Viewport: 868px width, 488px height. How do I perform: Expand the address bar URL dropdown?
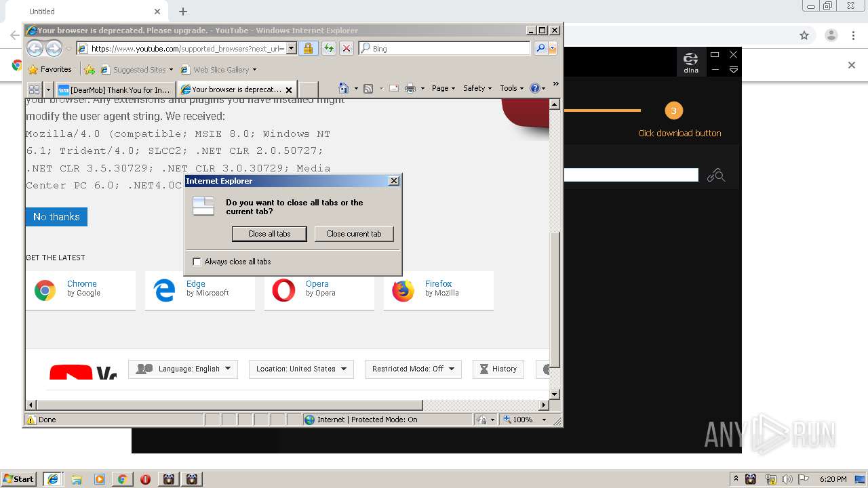point(292,48)
